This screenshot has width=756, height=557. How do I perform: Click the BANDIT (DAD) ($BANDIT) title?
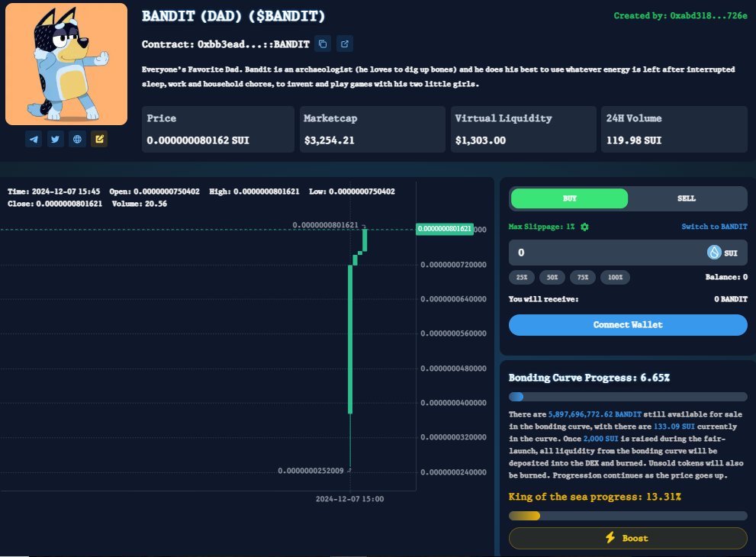[x=233, y=16]
